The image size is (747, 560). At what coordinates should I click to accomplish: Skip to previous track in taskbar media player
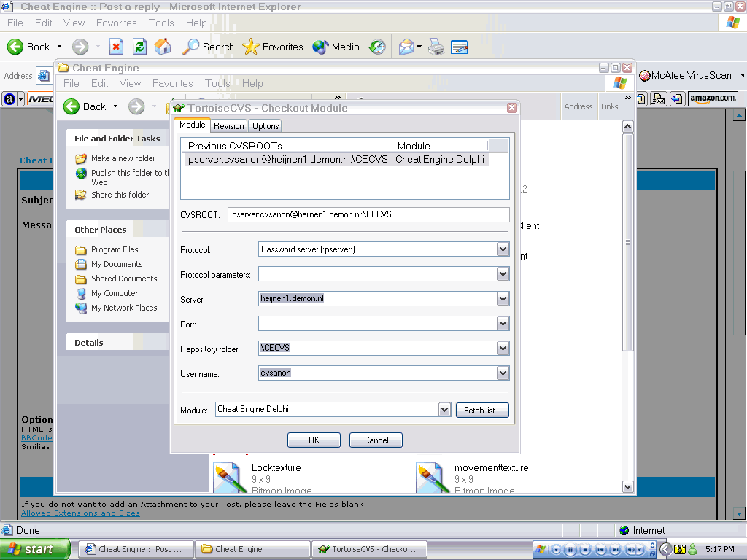pos(601,550)
